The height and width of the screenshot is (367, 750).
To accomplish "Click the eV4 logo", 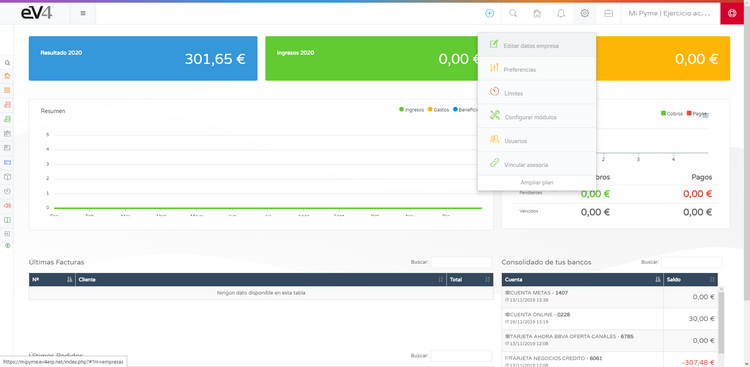I will pyautogui.click(x=36, y=13).
